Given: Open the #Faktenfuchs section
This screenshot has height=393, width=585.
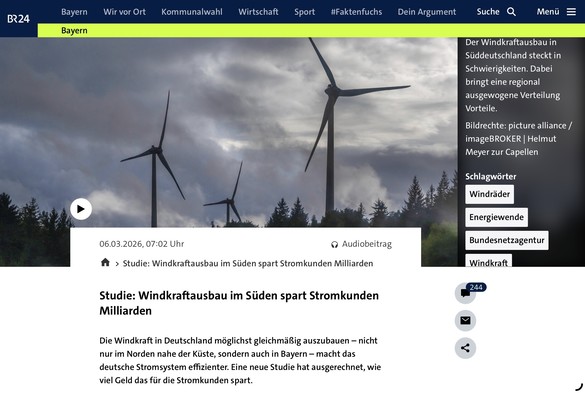Looking at the screenshot, I should (356, 12).
